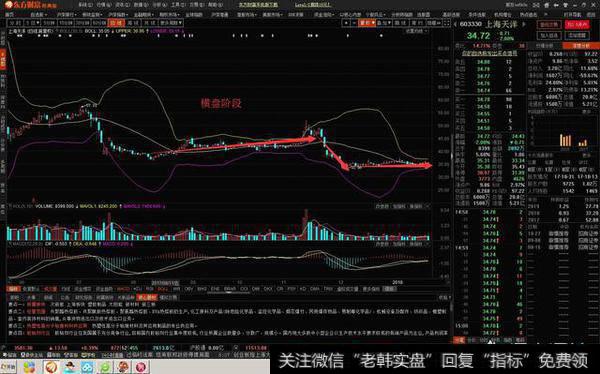Click the highlighted orange left sidebar tab
Viewport: 600px width, 374px height.
(3, 59)
